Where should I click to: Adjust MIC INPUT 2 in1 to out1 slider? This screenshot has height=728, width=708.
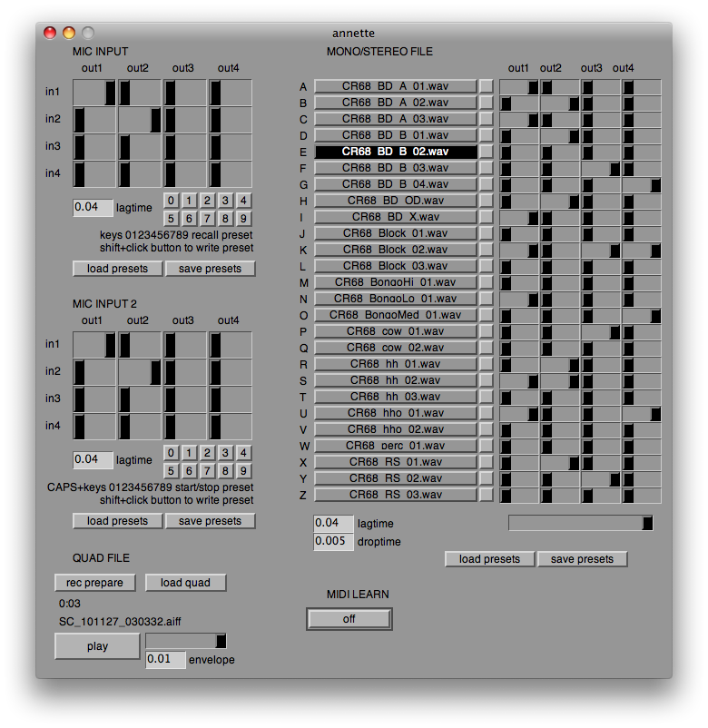pos(94,346)
